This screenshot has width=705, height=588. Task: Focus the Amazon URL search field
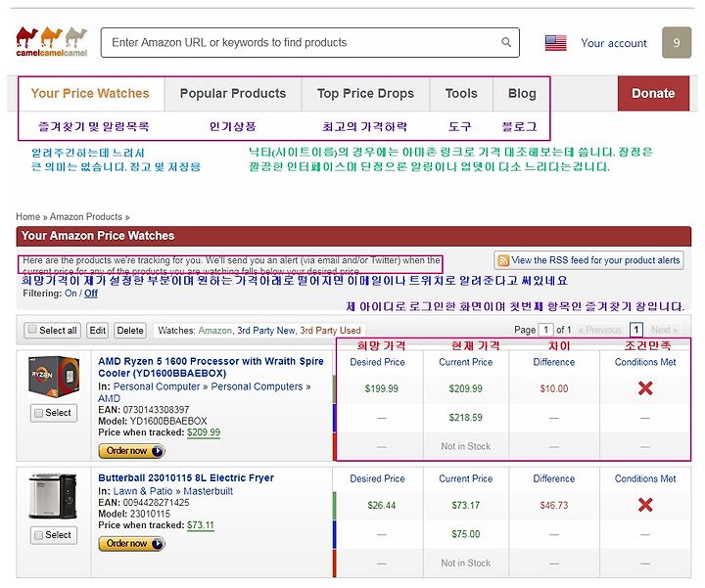click(x=310, y=43)
